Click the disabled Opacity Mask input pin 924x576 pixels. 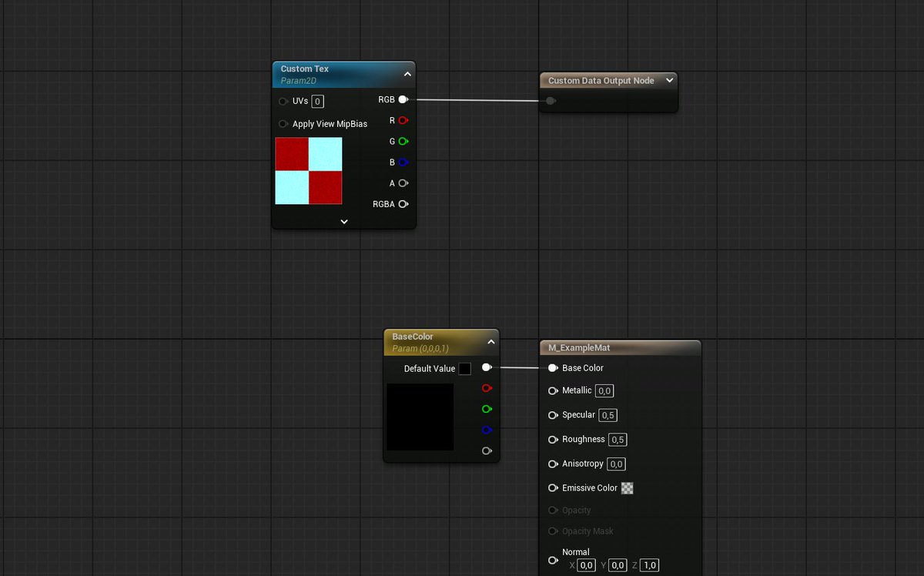point(552,531)
